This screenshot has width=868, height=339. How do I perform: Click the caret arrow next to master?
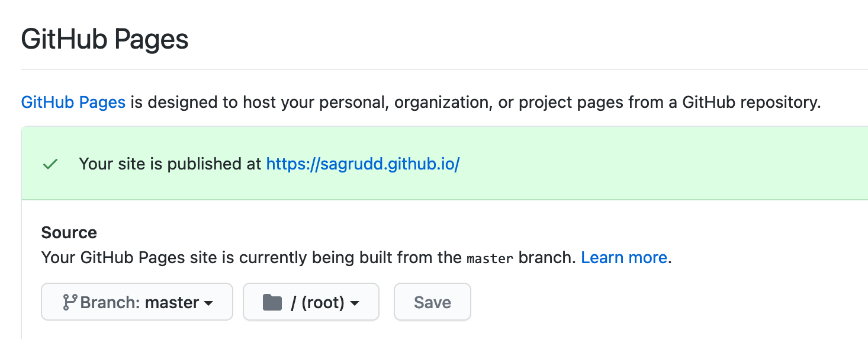click(208, 303)
